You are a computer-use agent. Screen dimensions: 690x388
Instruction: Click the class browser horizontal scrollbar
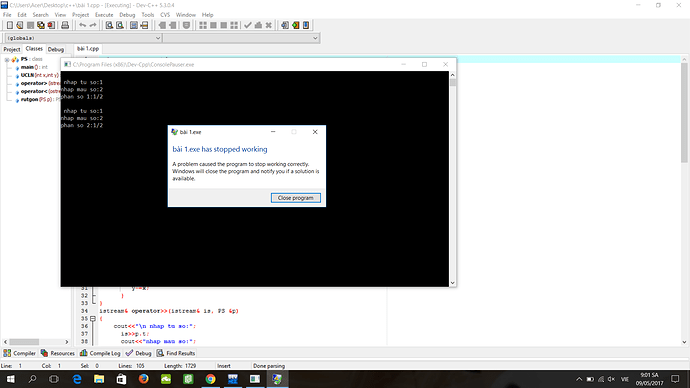[x=36, y=342]
